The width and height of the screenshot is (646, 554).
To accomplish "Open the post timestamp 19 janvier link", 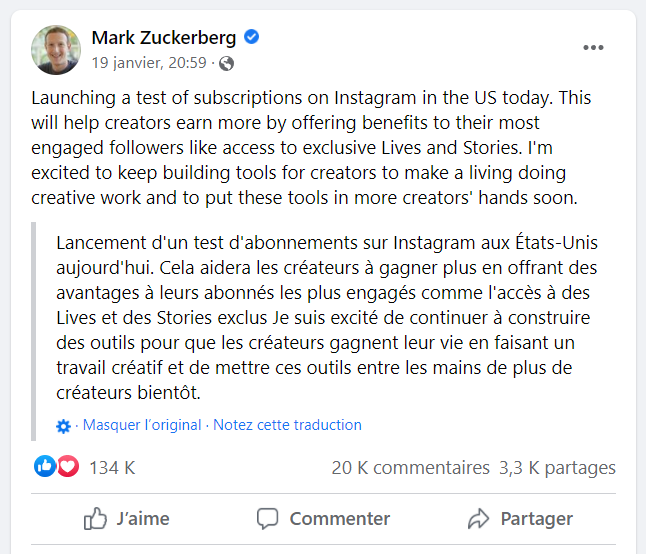I will 149,63.
